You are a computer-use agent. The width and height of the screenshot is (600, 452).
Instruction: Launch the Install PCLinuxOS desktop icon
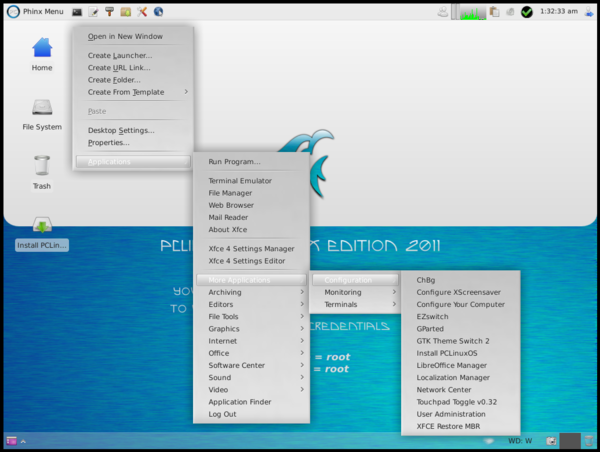tap(42, 233)
